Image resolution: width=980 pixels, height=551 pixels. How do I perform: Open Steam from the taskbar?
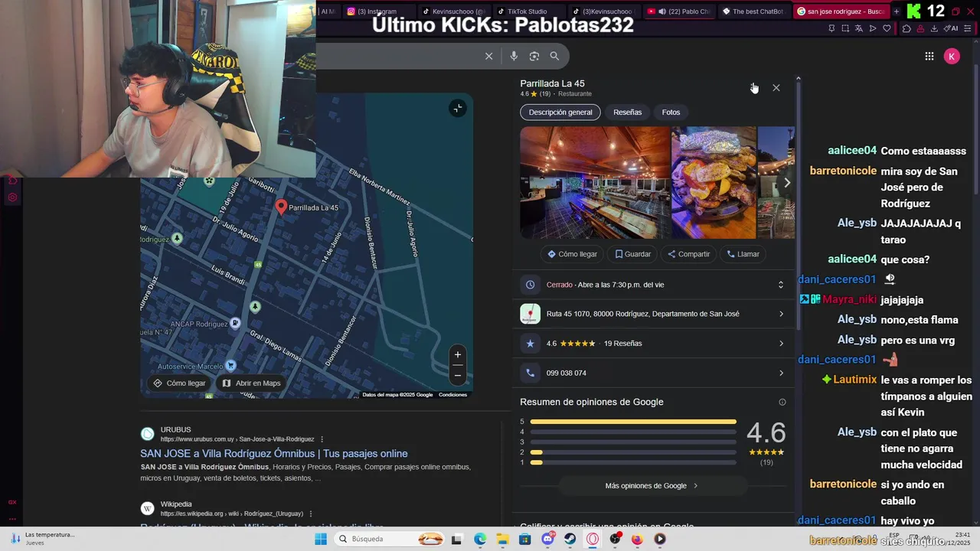coord(570,539)
